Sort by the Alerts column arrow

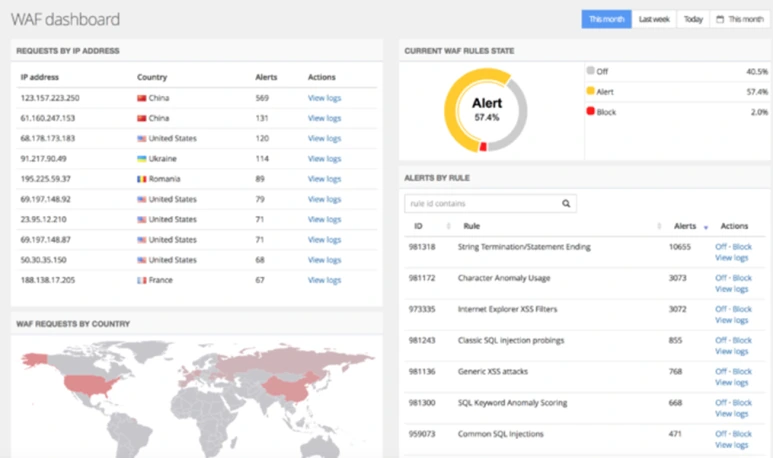[x=705, y=227]
